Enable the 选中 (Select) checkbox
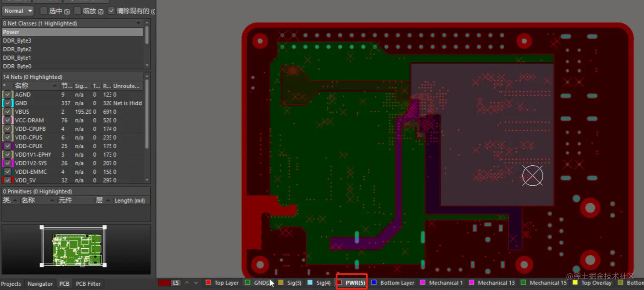 44,11
